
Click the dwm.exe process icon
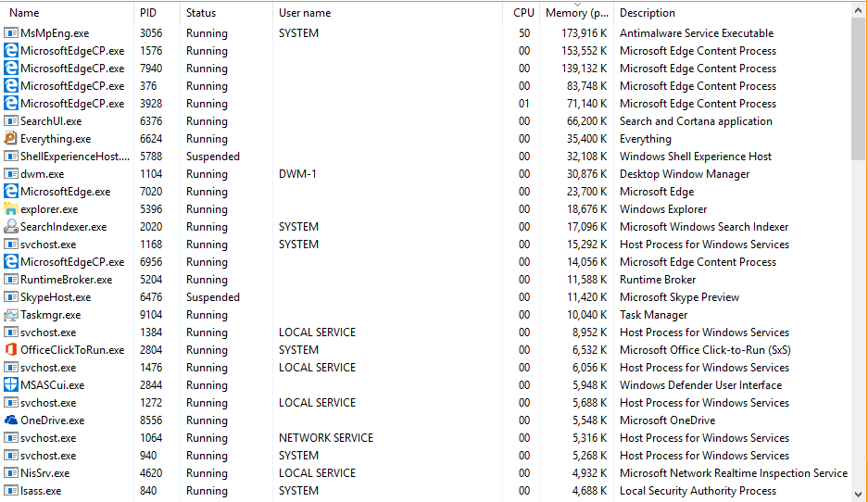click(10, 174)
